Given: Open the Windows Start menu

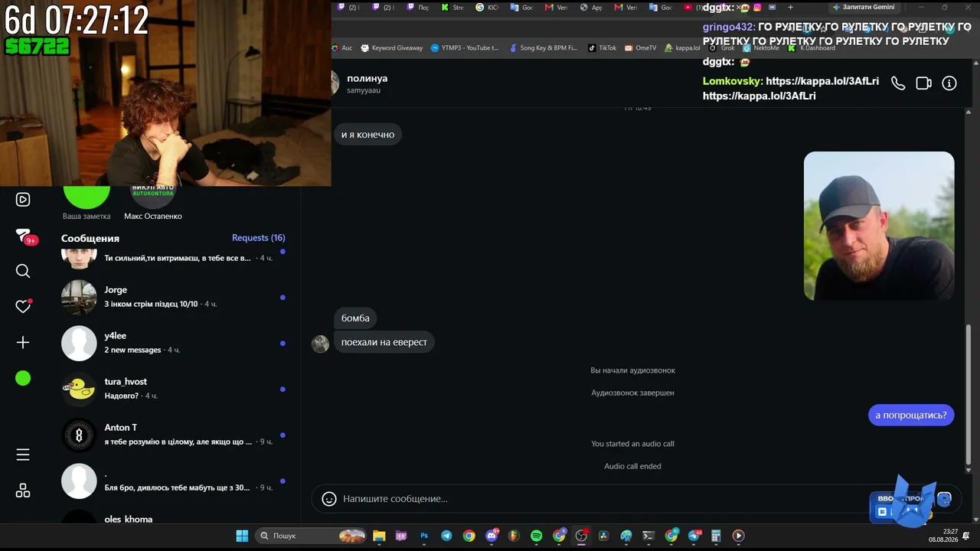Looking at the screenshot, I should point(242,536).
